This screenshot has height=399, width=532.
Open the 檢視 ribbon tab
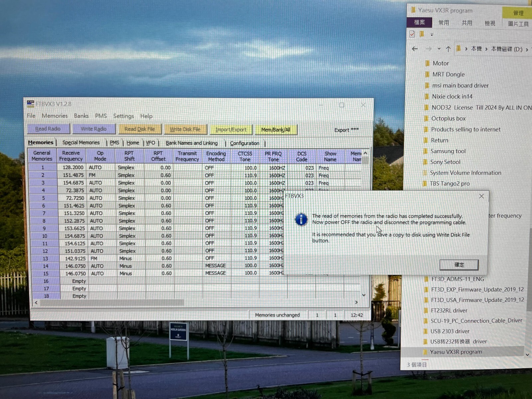[490, 23]
